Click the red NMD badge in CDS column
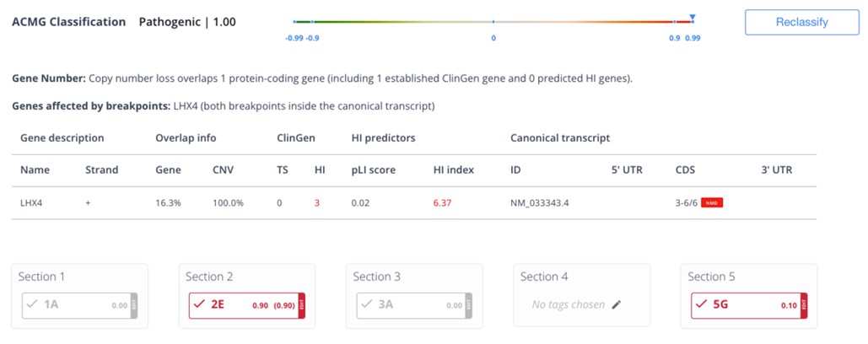The width and height of the screenshot is (868, 344). click(x=713, y=203)
